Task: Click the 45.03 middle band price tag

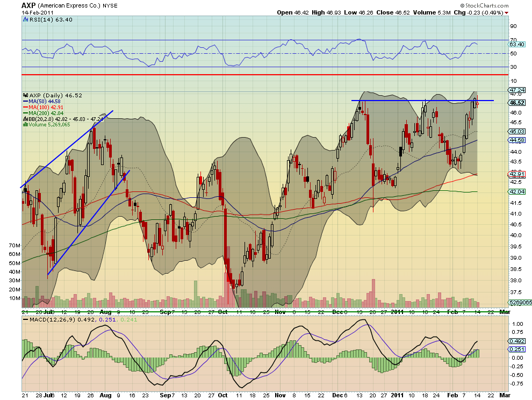Action: click(517, 131)
